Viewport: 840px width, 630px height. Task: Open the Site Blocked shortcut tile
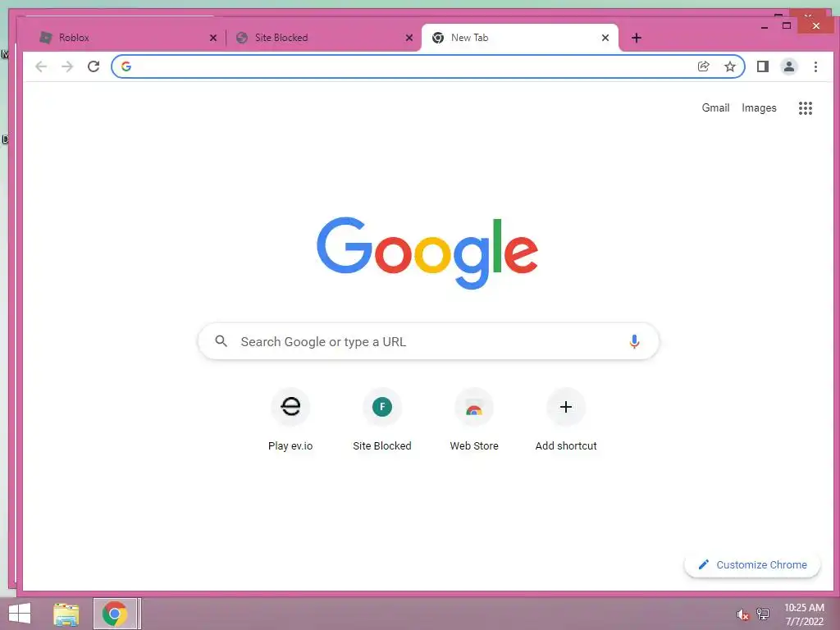382,420
